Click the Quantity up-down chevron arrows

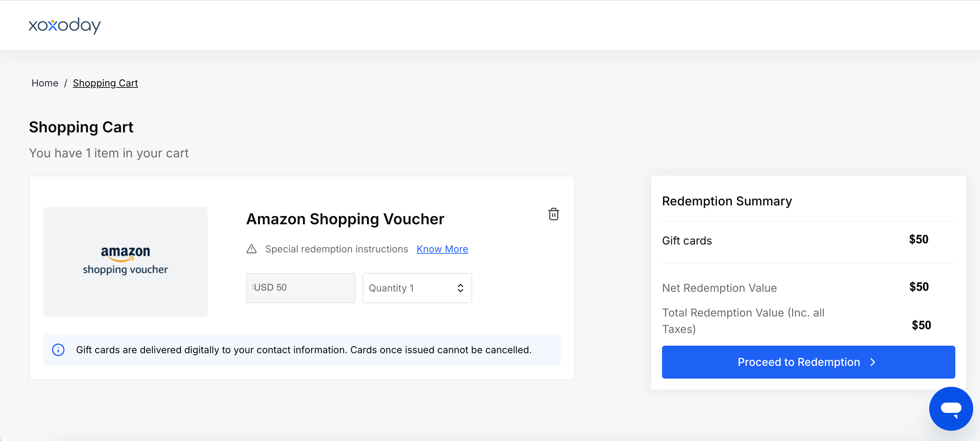tap(460, 288)
